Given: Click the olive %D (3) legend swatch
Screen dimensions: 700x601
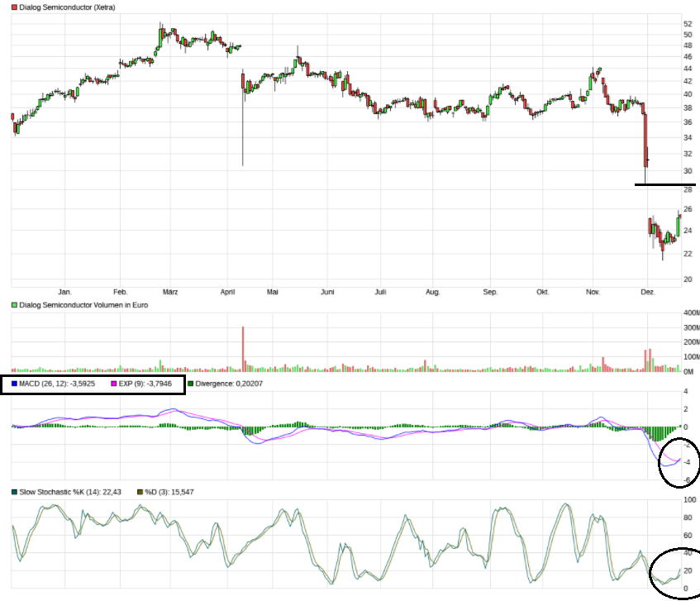Looking at the screenshot, I should 140,492.
